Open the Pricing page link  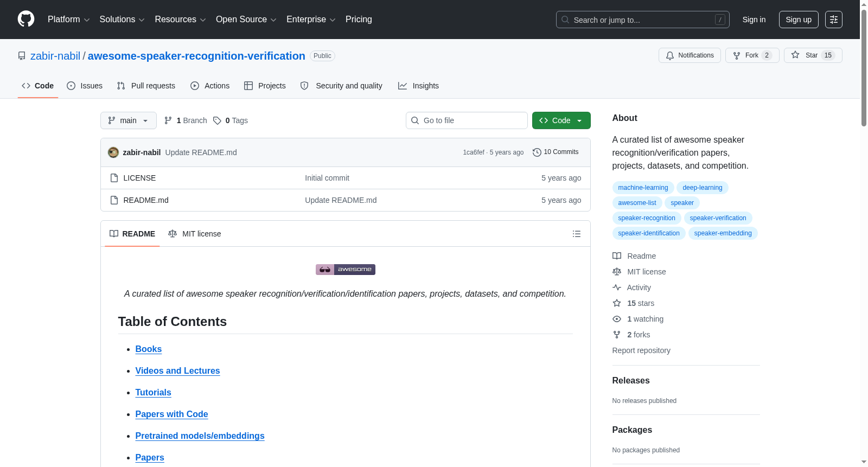click(x=359, y=20)
